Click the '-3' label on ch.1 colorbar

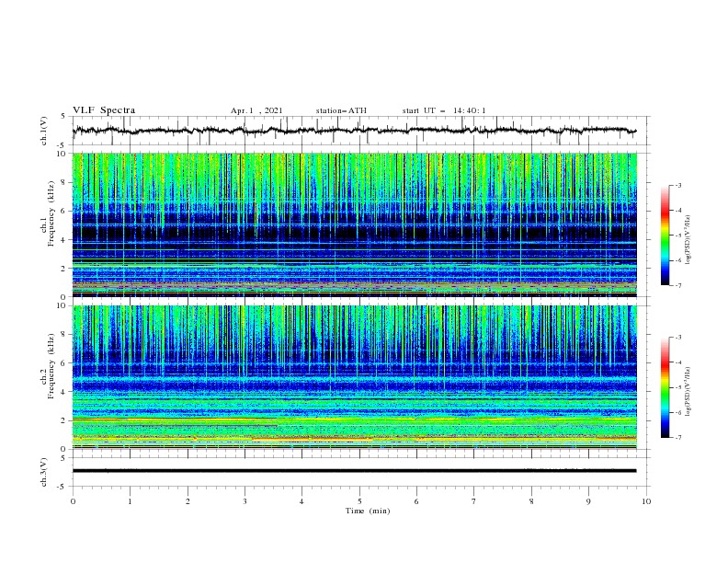tap(677, 185)
